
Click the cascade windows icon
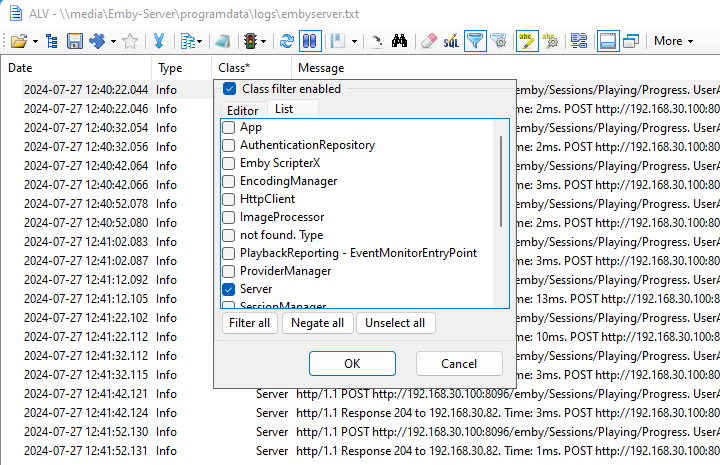(x=631, y=41)
